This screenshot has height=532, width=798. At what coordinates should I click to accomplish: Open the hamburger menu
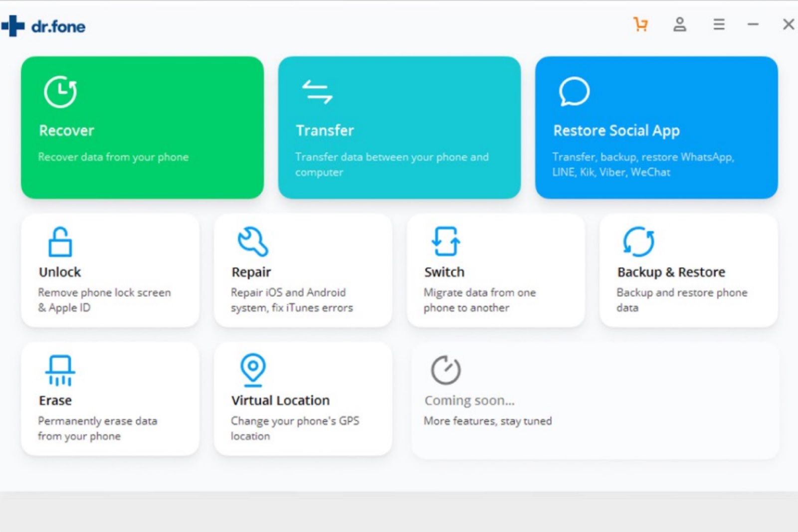tap(719, 24)
